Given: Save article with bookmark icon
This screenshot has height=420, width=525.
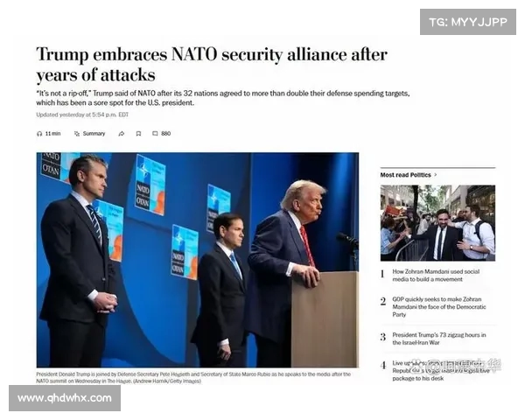Looking at the screenshot, I should click(138, 134).
